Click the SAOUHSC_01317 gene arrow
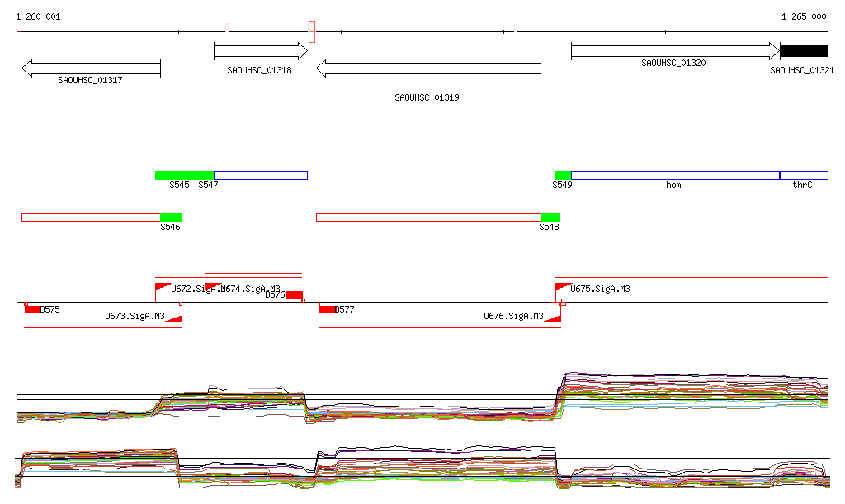 coord(91,68)
